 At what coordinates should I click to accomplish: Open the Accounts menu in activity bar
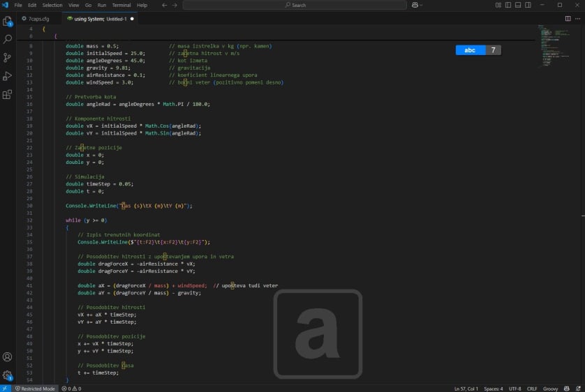[x=8, y=357]
